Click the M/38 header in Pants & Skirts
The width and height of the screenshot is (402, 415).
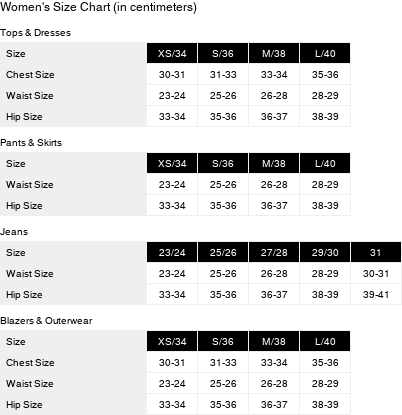274,163
